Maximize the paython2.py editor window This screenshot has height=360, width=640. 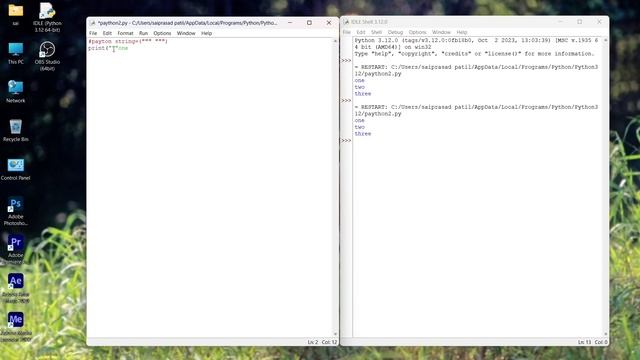pos(309,23)
